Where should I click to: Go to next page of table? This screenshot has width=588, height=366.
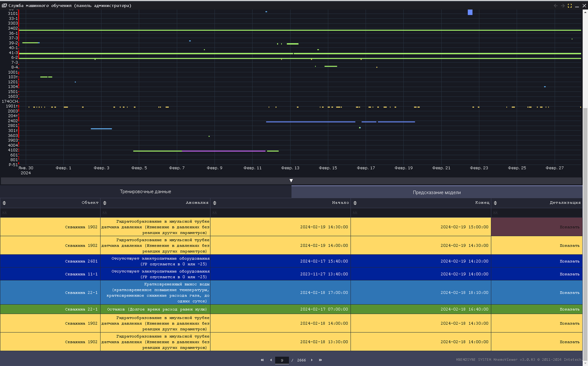click(x=312, y=360)
